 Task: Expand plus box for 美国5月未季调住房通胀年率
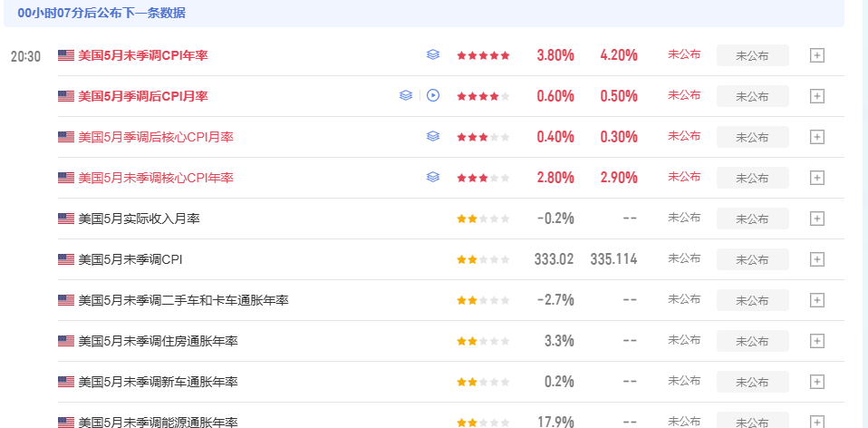coord(817,341)
